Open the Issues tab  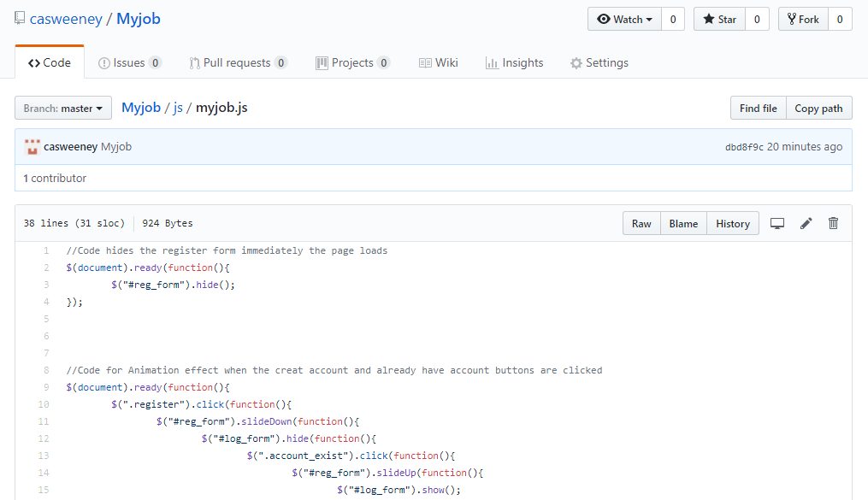[x=129, y=62]
